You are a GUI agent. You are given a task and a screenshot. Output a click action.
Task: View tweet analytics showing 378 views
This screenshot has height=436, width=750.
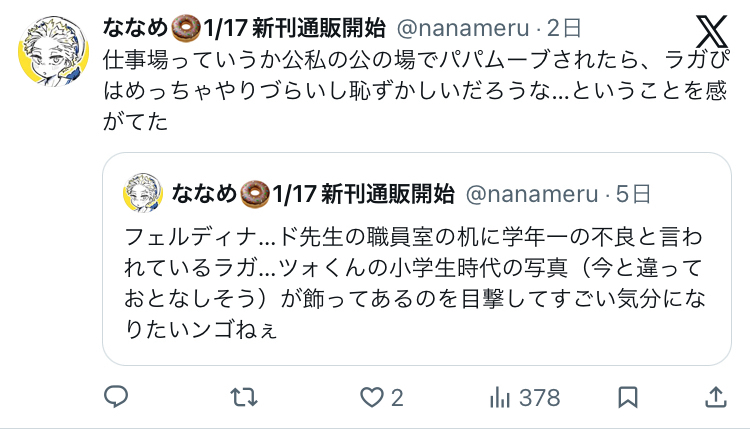click(525, 398)
